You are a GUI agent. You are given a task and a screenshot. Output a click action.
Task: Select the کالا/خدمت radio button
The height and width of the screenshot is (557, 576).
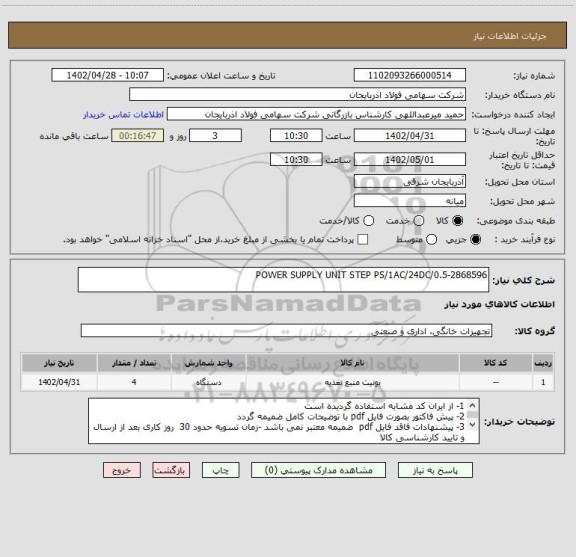pyautogui.click(x=368, y=221)
